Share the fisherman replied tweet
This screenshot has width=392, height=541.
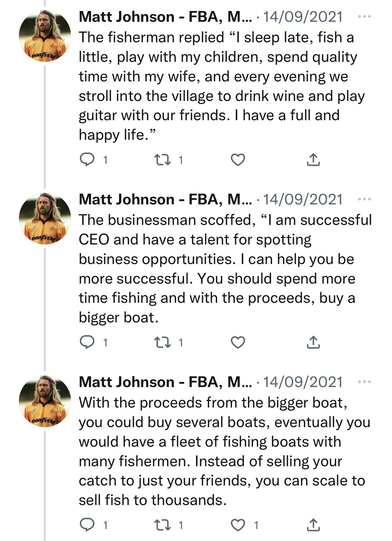point(313,160)
